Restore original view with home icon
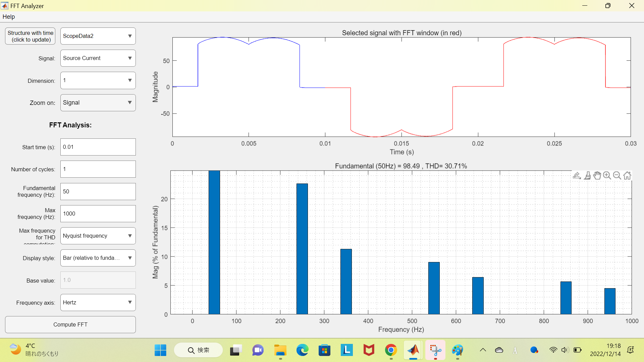644x362 pixels. click(x=628, y=175)
